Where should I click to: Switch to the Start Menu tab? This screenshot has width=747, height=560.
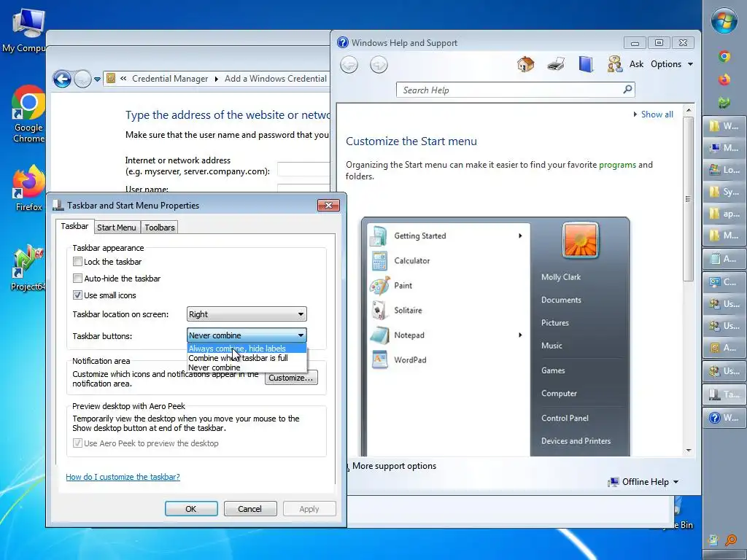click(117, 227)
